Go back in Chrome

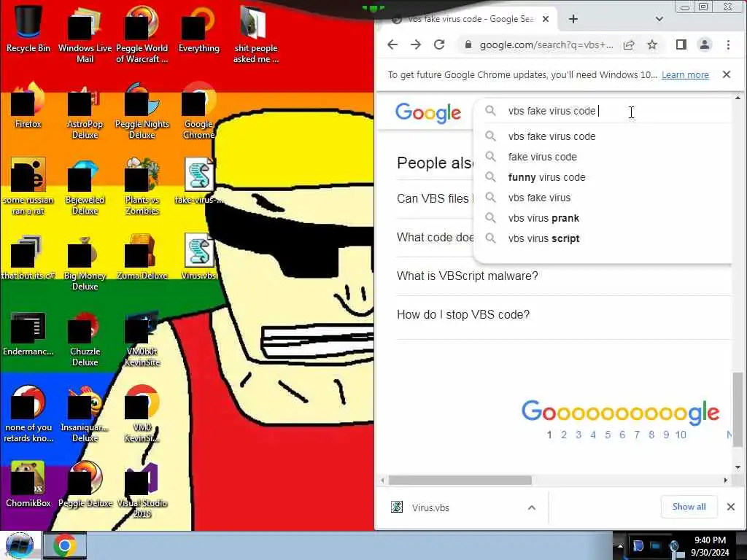pyautogui.click(x=392, y=44)
